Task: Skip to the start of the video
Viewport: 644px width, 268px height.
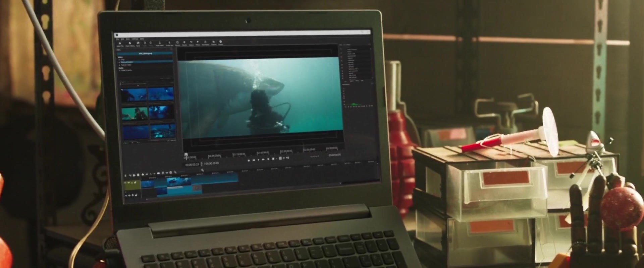Action: (x=249, y=160)
